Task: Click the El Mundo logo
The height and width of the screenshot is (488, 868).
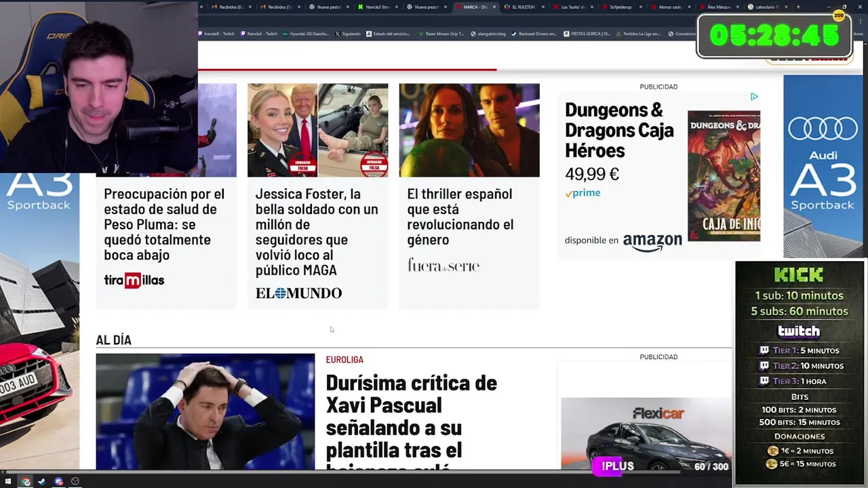Action: [x=298, y=293]
